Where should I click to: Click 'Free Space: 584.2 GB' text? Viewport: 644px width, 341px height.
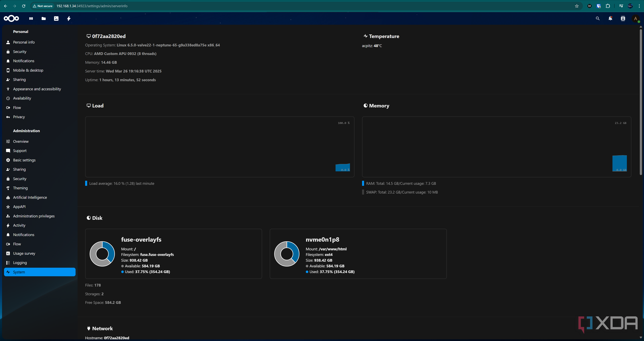tap(103, 302)
